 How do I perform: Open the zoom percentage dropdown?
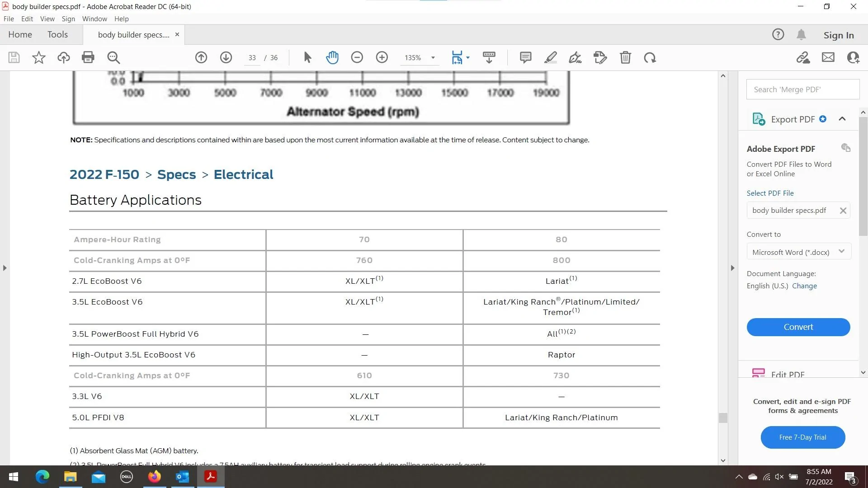coord(432,57)
